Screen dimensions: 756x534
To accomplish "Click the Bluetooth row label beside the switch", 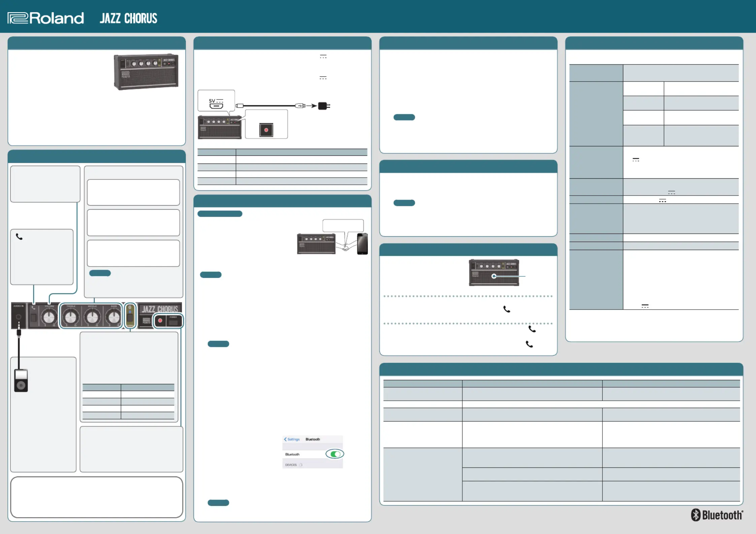I will 292,454.
